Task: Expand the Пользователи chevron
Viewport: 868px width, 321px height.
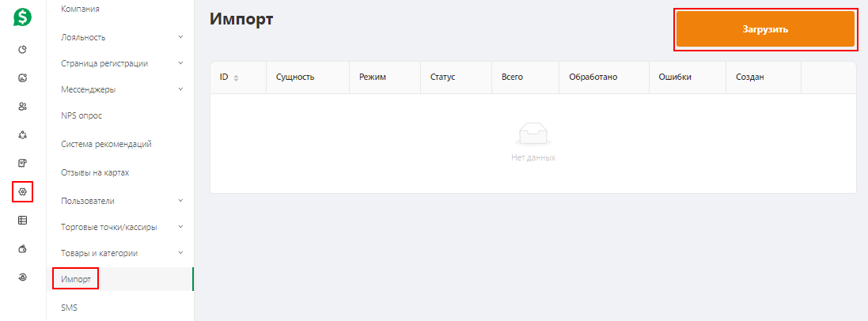Action: (x=180, y=200)
